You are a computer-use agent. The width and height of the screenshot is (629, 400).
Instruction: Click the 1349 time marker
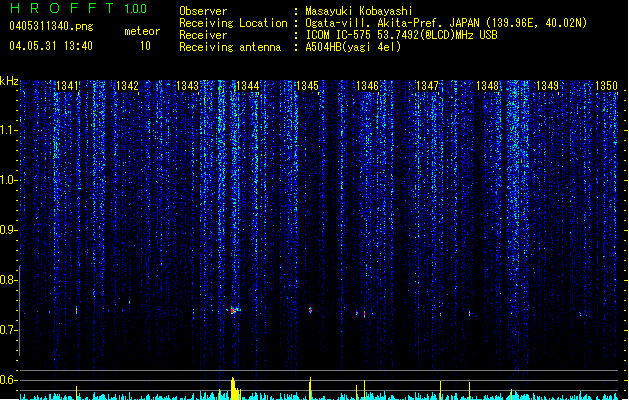(x=548, y=85)
